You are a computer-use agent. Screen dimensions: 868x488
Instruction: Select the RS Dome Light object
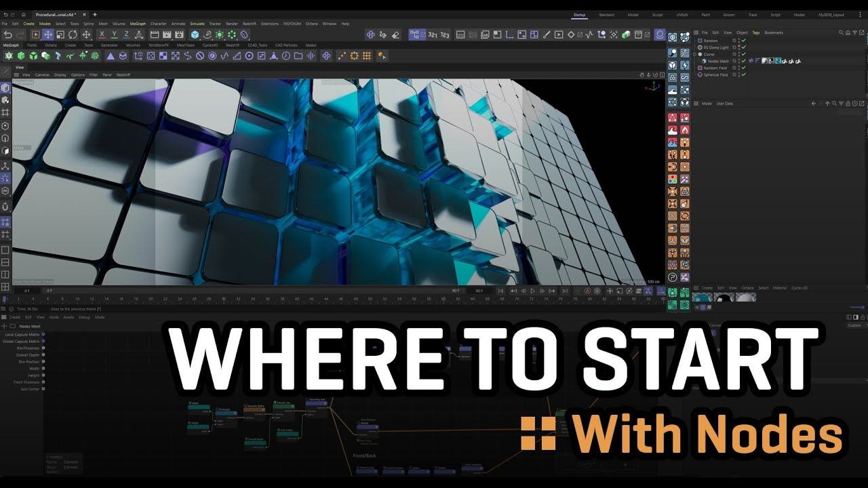[x=716, y=47]
